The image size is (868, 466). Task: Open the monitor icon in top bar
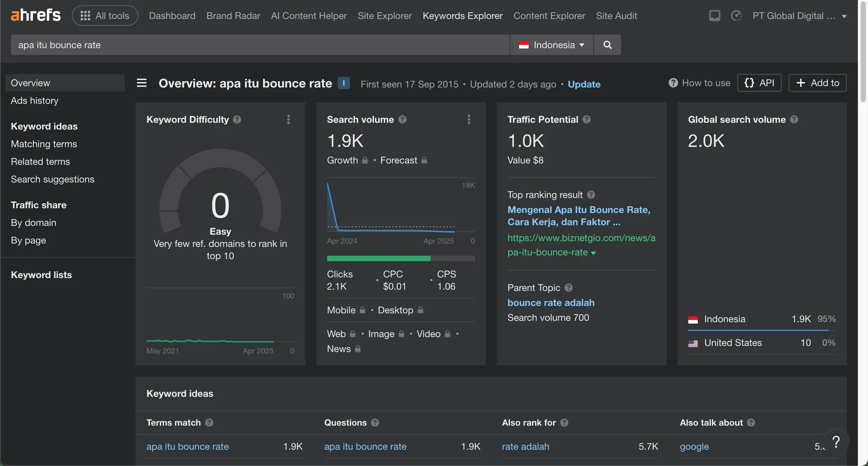click(x=714, y=16)
